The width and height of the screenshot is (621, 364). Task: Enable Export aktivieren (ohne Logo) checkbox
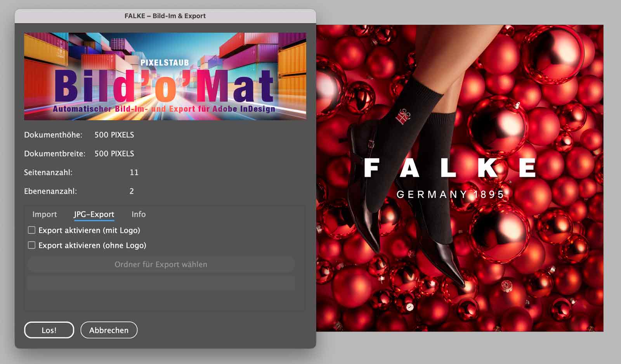32,245
